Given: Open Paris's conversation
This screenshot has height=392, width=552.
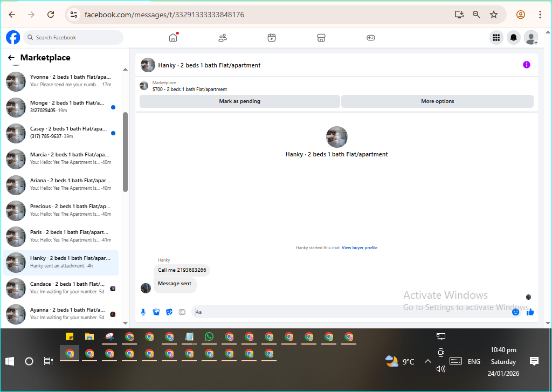Looking at the screenshot, I should click(x=60, y=237).
